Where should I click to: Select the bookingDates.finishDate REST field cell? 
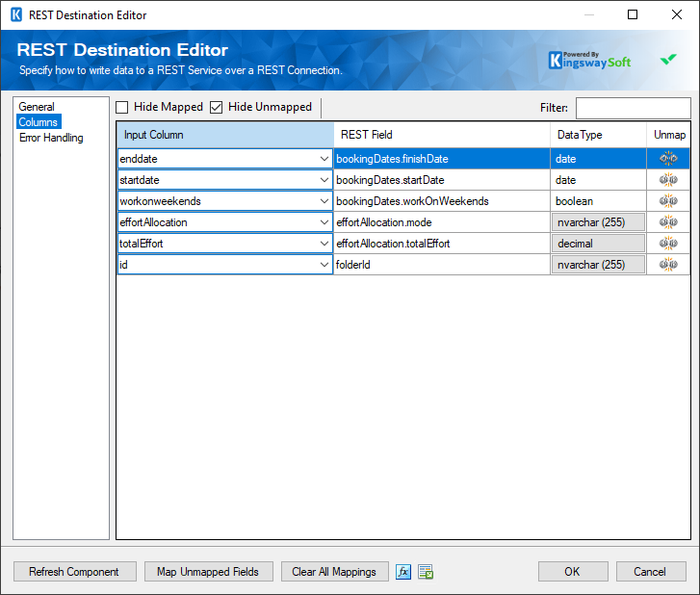pyautogui.click(x=442, y=159)
